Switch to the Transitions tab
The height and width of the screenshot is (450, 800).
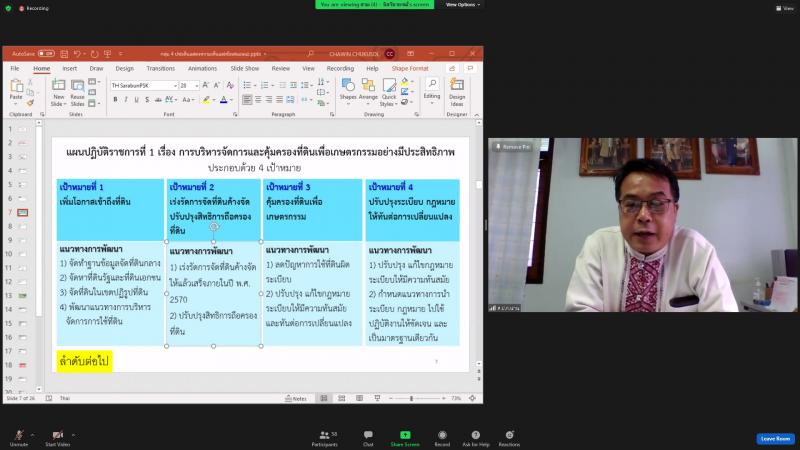(x=160, y=68)
